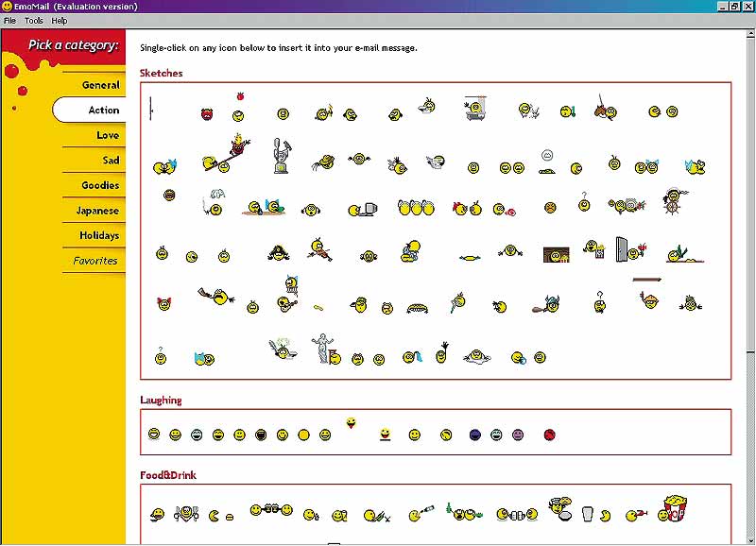The image size is (756, 546).
Task: Insert the three bald smileys group
Action: click(416, 207)
